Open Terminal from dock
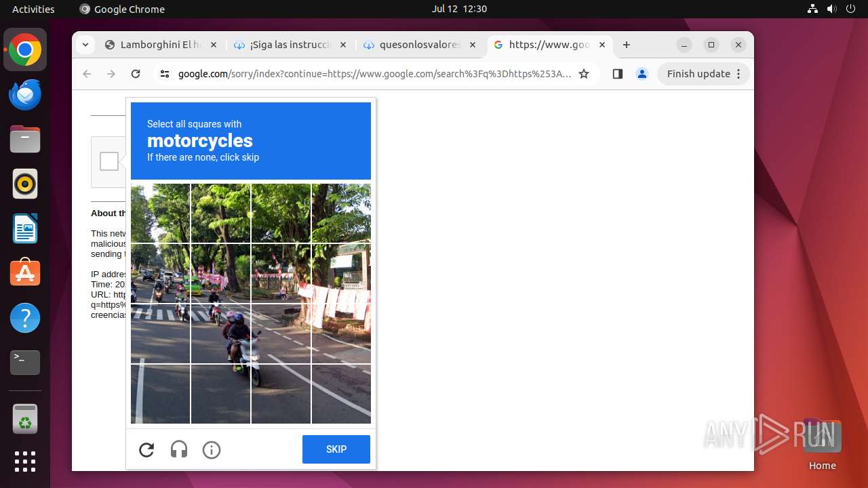Viewport: 868px width, 488px height. 25,363
